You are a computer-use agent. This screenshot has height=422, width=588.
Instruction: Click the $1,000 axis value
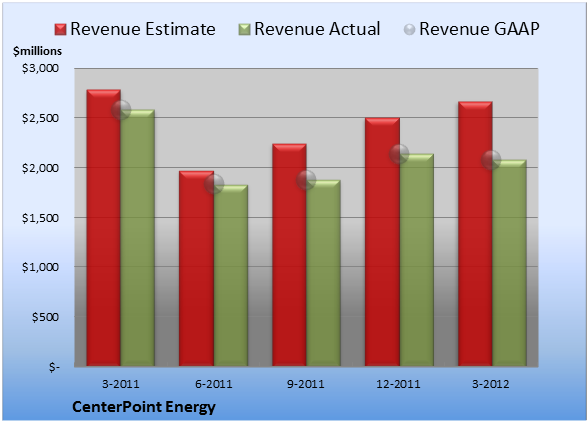click(x=40, y=267)
